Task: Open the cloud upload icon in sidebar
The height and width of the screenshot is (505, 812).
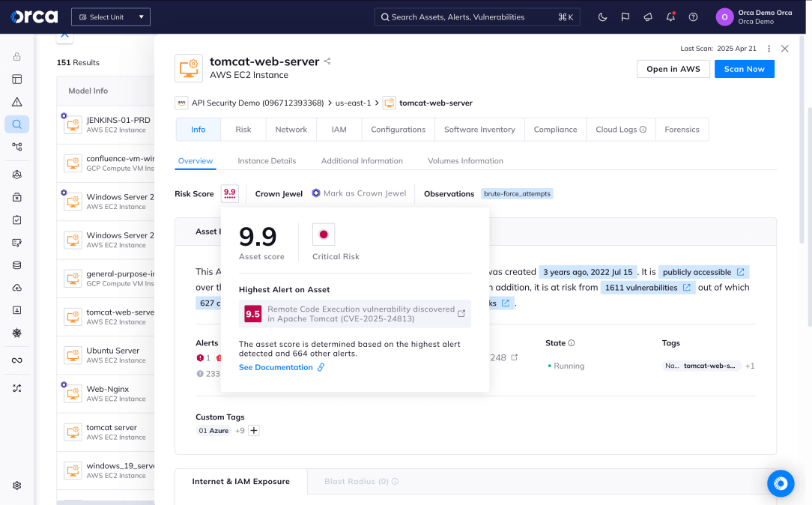Action: (17, 288)
